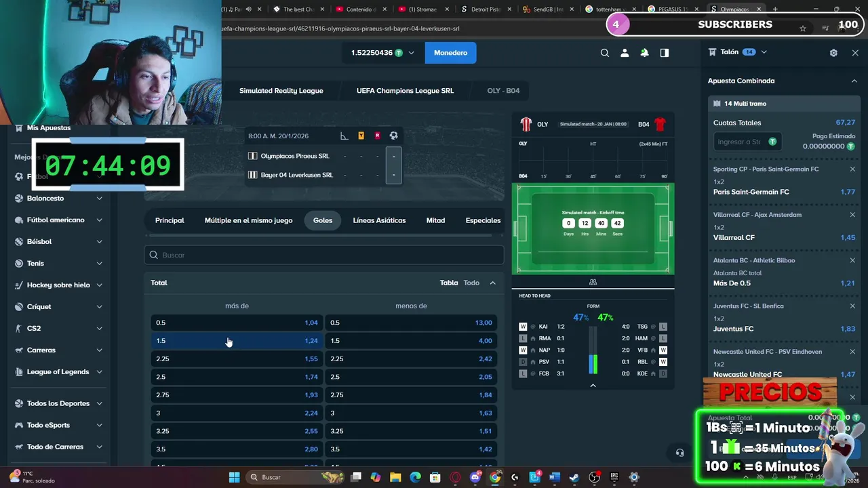Click the Bayer 04 red jersey icon
The height and width of the screenshot is (488, 868).
(x=660, y=124)
